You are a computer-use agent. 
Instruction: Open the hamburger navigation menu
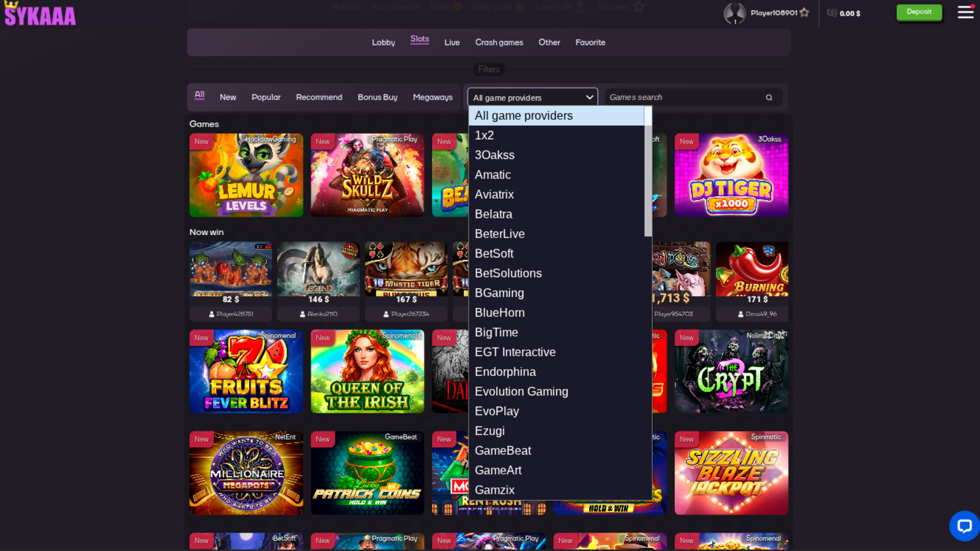(966, 11)
